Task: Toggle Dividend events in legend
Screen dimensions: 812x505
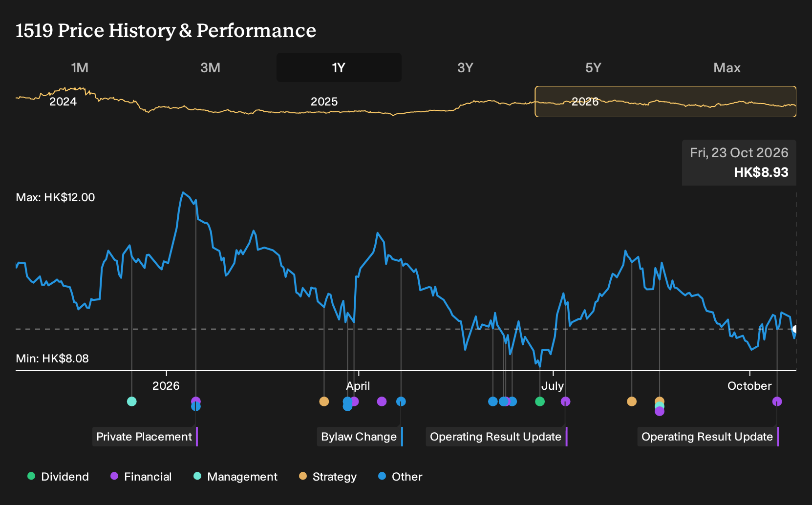Action: tap(58, 477)
